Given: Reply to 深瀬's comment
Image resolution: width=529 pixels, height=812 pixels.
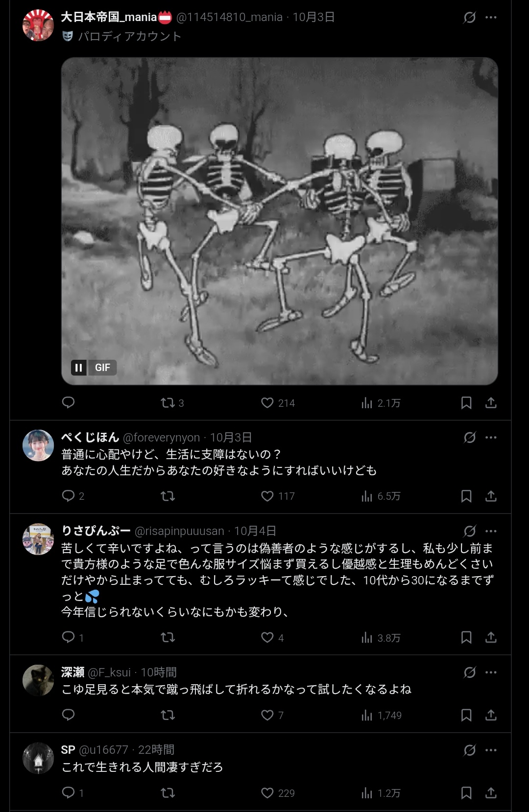Looking at the screenshot, I should [69, 715].
